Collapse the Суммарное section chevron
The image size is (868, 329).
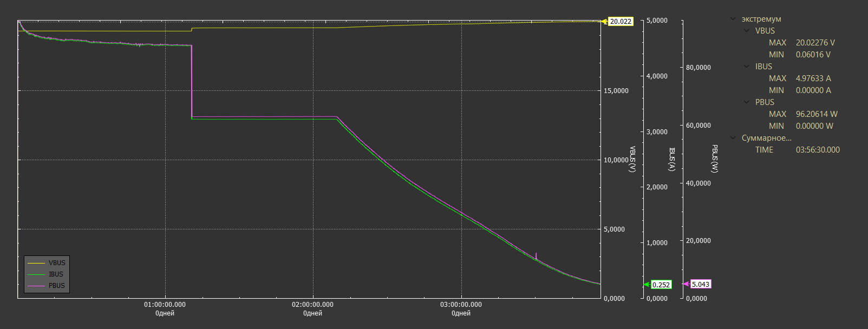tap(733, 138)
